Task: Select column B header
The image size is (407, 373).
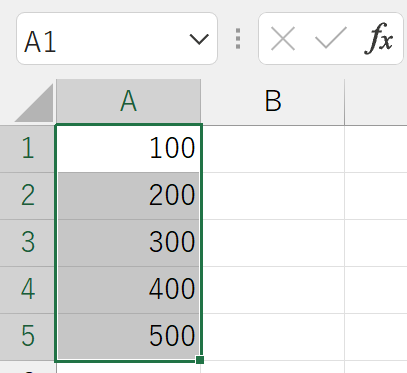Action: [x=273, y=101]
